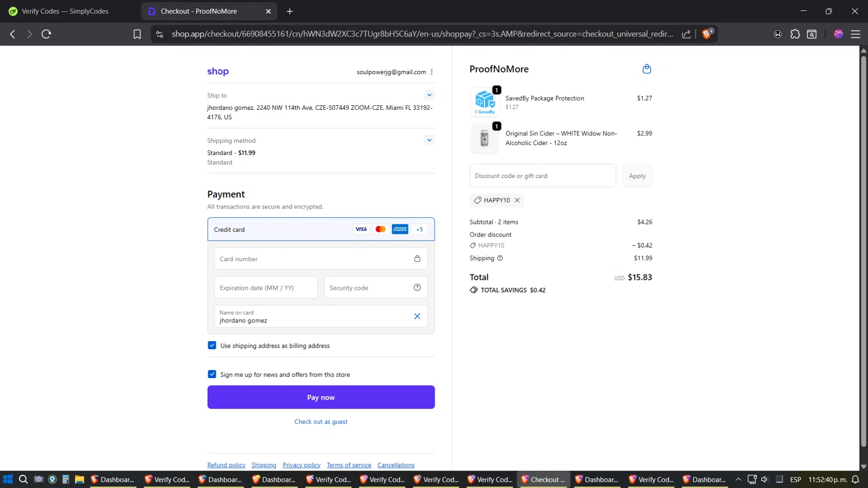
Task: Open the File Explorer taskbar icon
Action: 79,479
